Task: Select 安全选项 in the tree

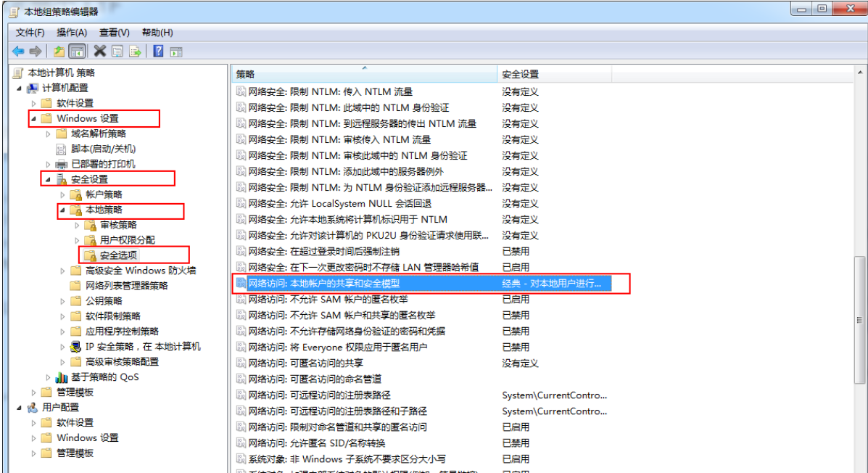Action: pyautogui.click(x=118, y=255)
